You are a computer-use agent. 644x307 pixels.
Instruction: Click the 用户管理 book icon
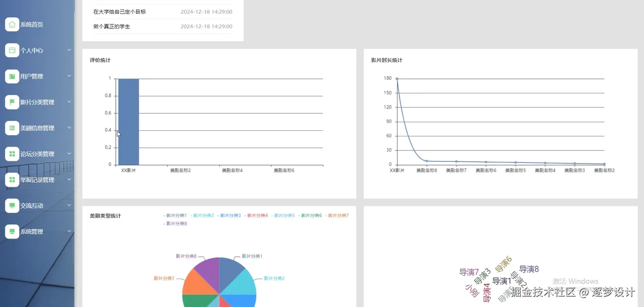tap(12, 76)
